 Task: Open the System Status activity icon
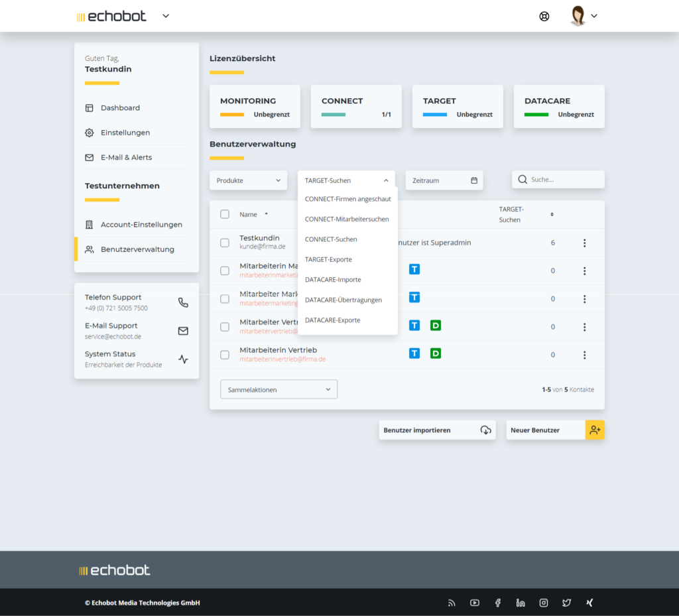183,359
